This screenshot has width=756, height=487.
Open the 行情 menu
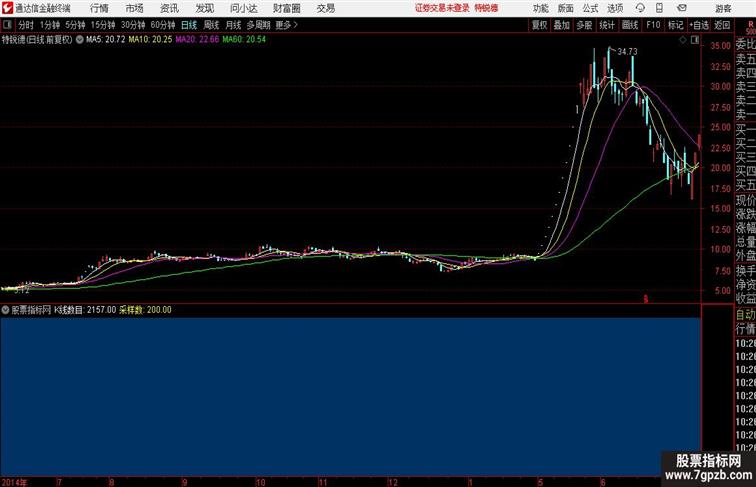pyautogui.click(x=99, y=8)
